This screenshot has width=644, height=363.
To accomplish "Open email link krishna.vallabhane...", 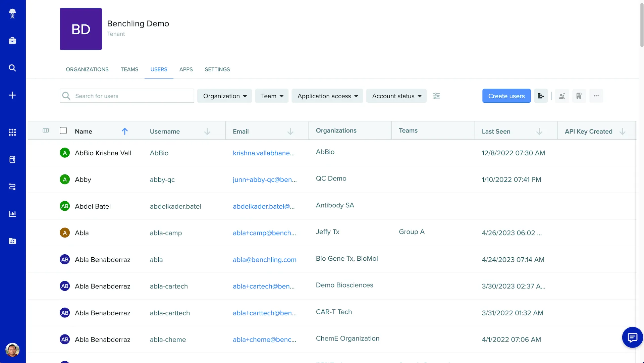I will (x=264, y=153).
